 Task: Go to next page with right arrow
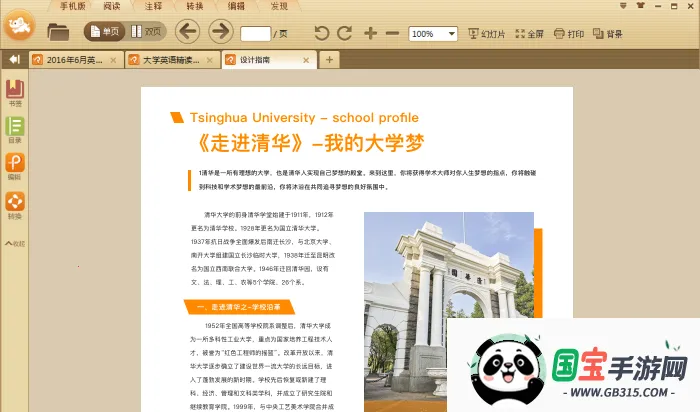pyautogui.click(x=221, y=32)
